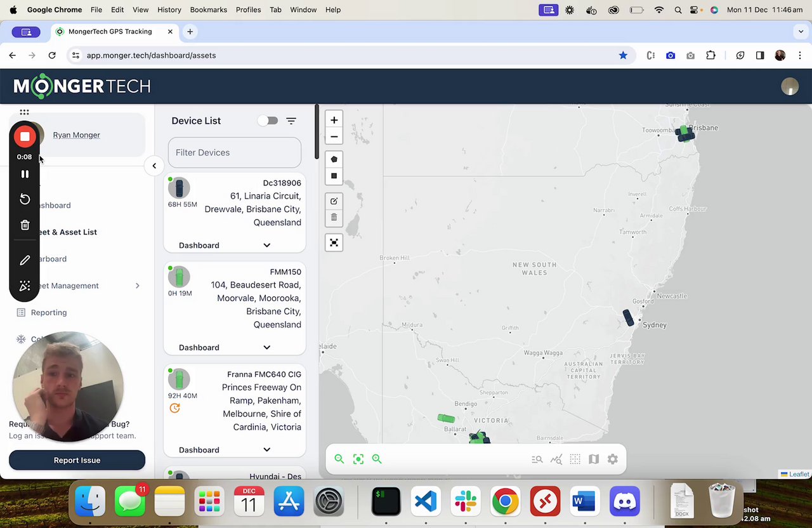Select the draw polygon tool on map

[334, 159]
